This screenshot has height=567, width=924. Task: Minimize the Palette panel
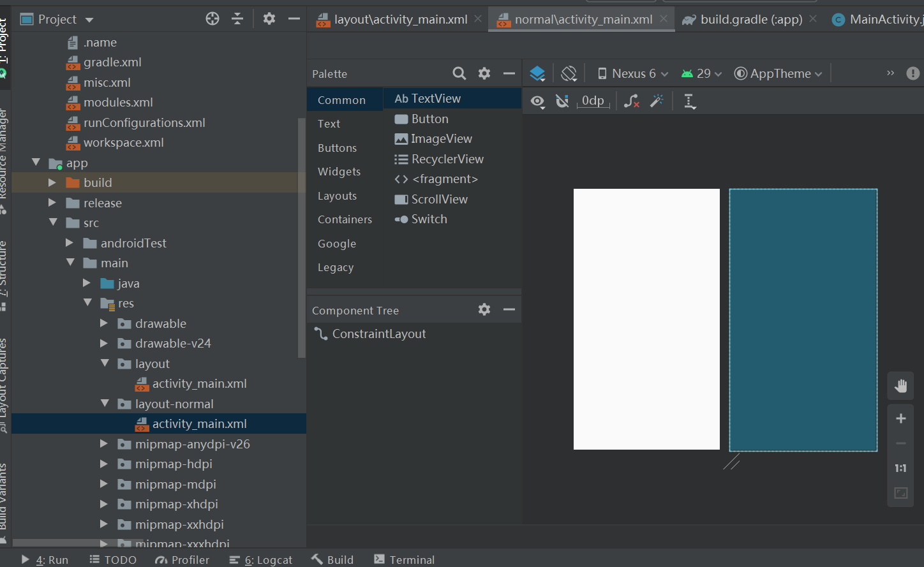pos(509,73)
